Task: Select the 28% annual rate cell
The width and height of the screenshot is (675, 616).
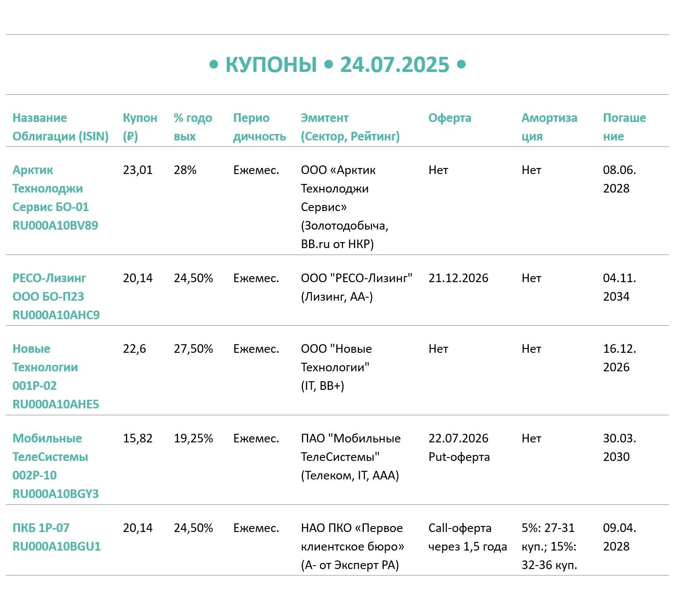Action: 185,170
